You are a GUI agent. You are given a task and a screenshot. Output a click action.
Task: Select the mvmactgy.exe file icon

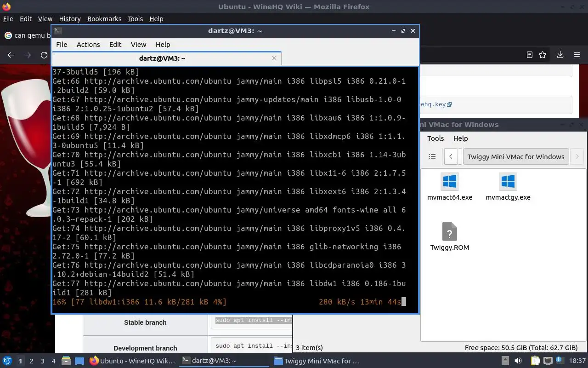click(x=508, y=181)
